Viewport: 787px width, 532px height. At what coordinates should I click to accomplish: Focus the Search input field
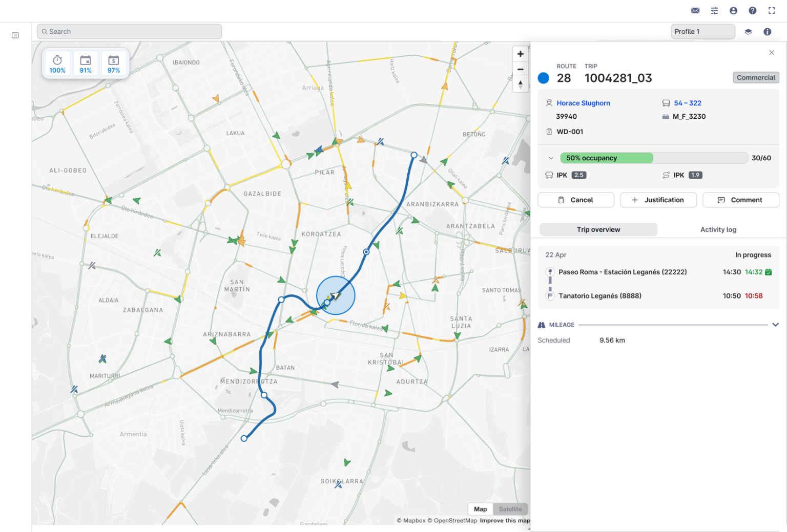pyautogui.click(x=129, y=32)
